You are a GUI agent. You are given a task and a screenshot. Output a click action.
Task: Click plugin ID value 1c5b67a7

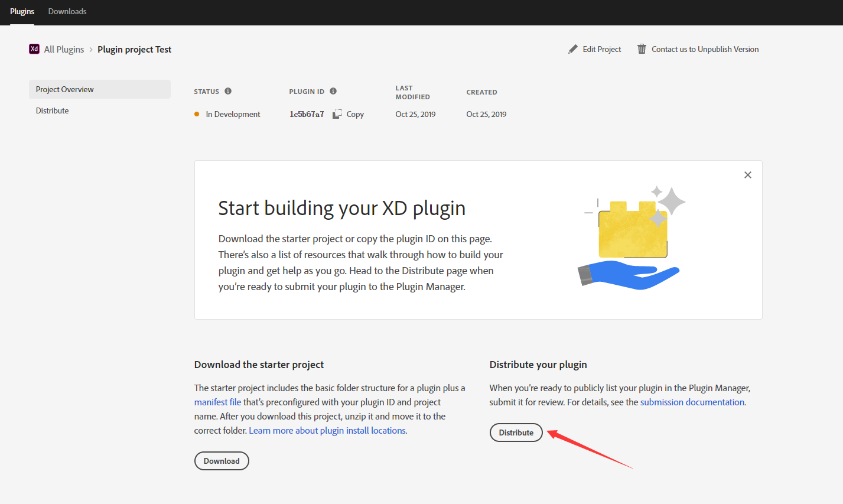(x=307, y=114)
